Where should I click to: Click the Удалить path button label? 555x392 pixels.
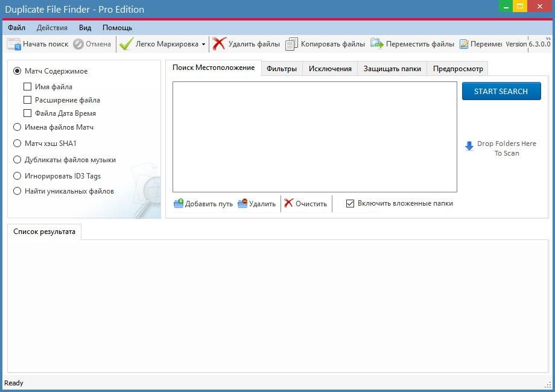click(262, 204)
